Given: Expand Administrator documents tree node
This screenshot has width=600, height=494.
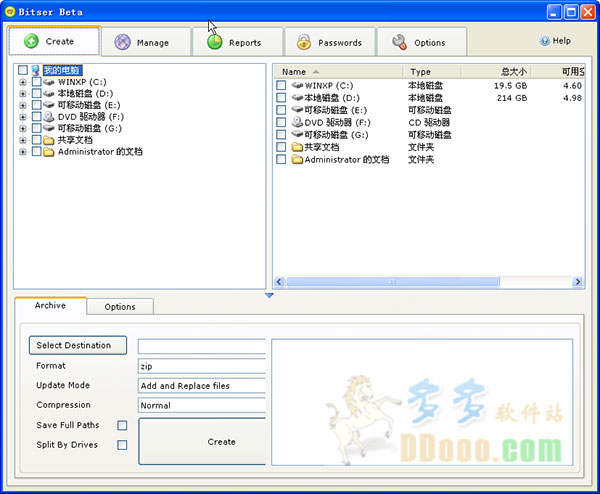Looking at the screenshot, I should [x=23, y=152].
